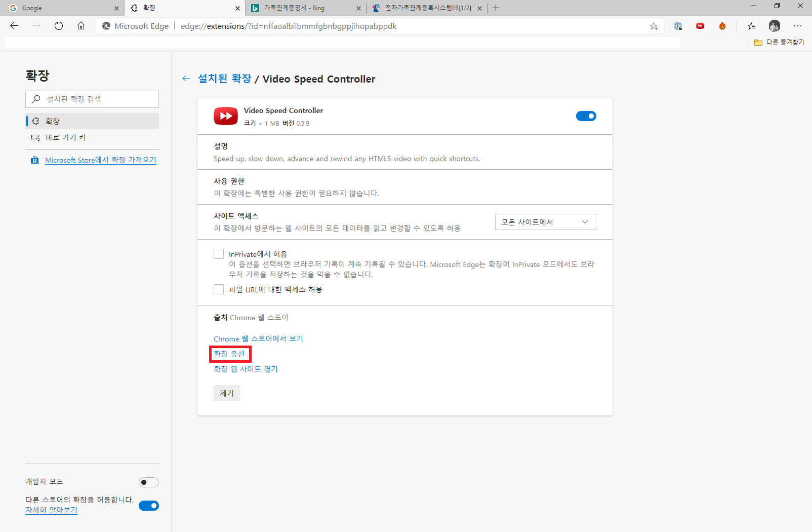Switch to the Google tab
The height and width of the screenshot is (532, 812).
(x=63, y=8)
